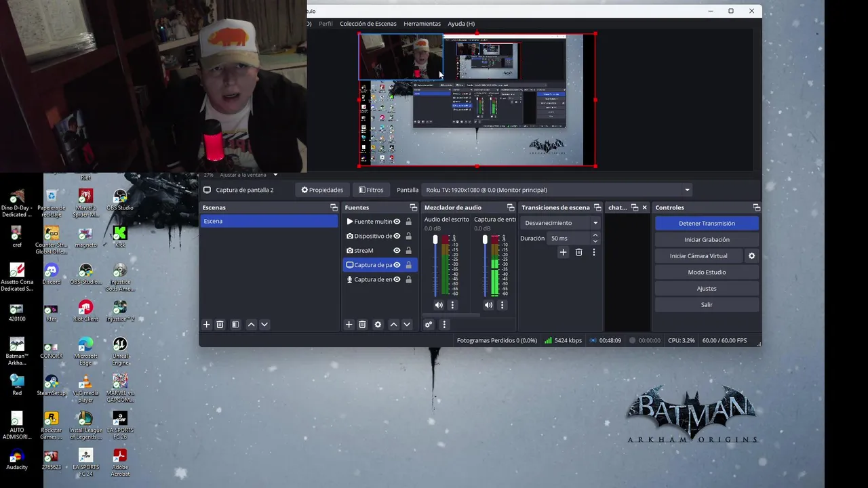The height and width of the screenshot is (488, 868).
Task: Select Escena in scenes list
Action: click(269, 221)
